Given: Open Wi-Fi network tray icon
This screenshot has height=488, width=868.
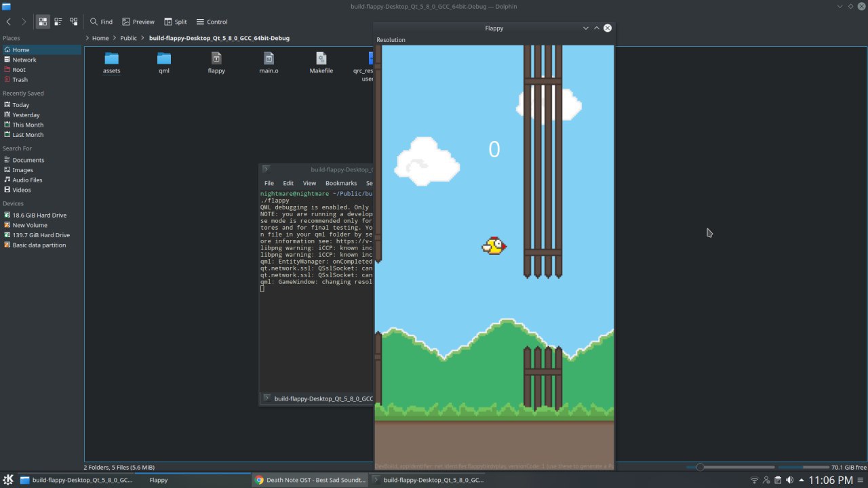Looking at the screenshot, I should point(754,480).
